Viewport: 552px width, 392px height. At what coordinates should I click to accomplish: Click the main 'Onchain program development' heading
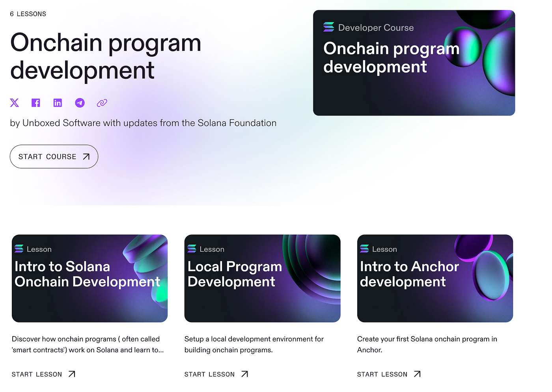(106, 56)
